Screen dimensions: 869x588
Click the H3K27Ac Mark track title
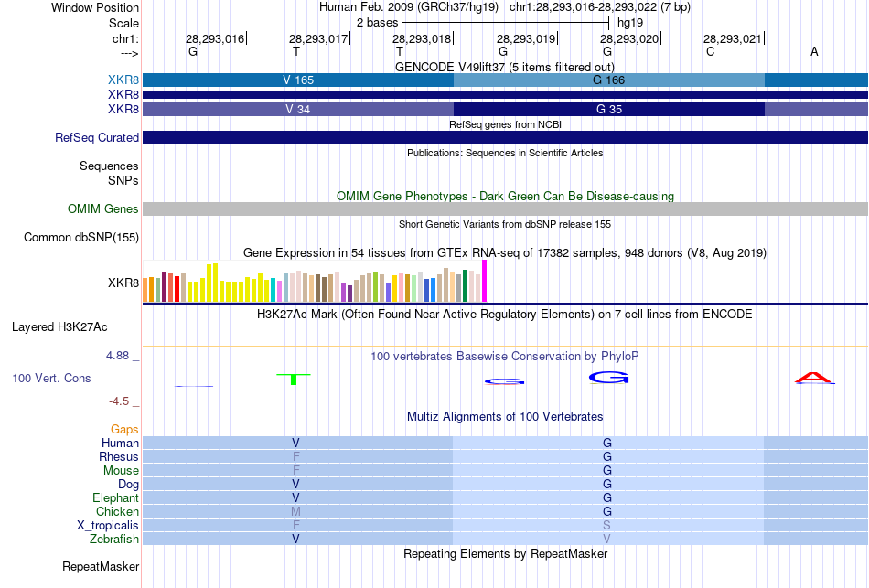pos(505,315)
